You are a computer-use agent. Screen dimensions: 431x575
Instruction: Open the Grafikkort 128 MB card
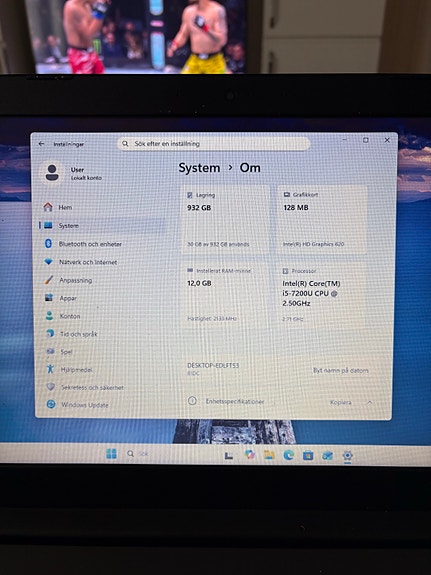[x=323, y=219]
